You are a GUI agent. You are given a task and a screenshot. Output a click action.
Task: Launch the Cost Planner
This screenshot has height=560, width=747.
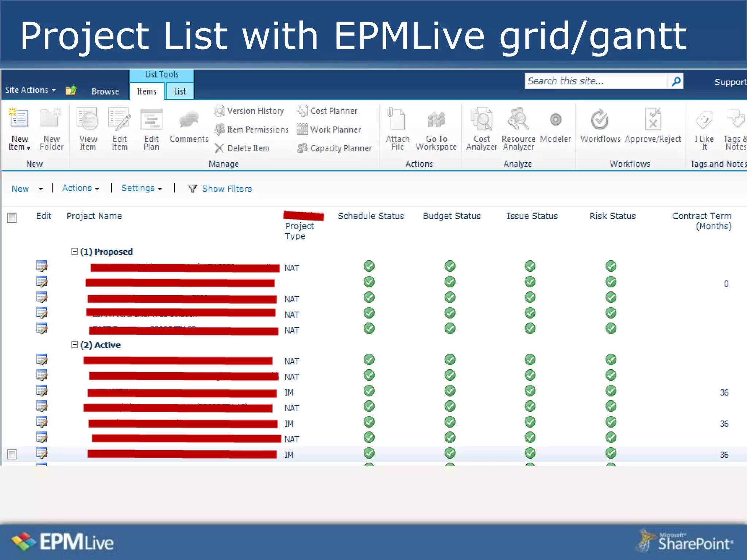point(327,111)
